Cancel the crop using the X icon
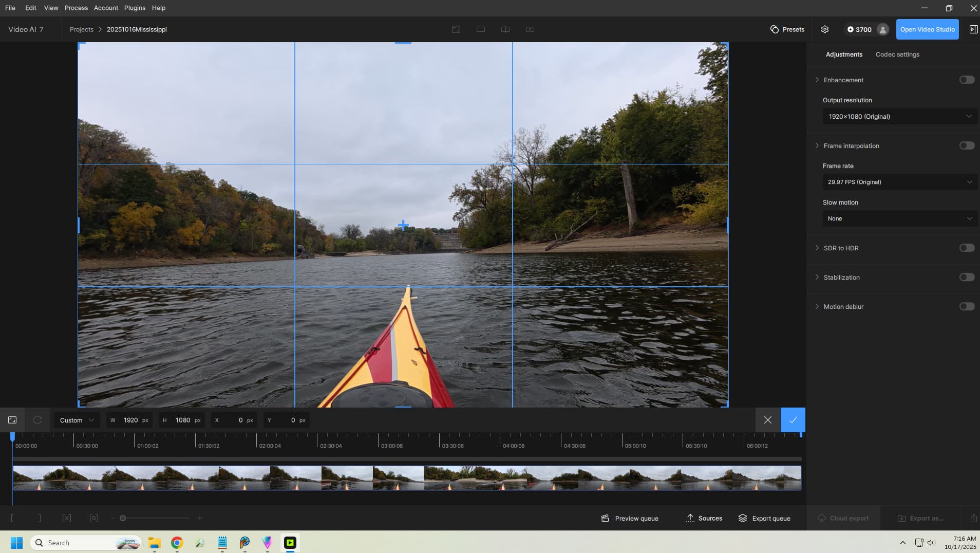The image size is (980, 553). click(767, 420)
